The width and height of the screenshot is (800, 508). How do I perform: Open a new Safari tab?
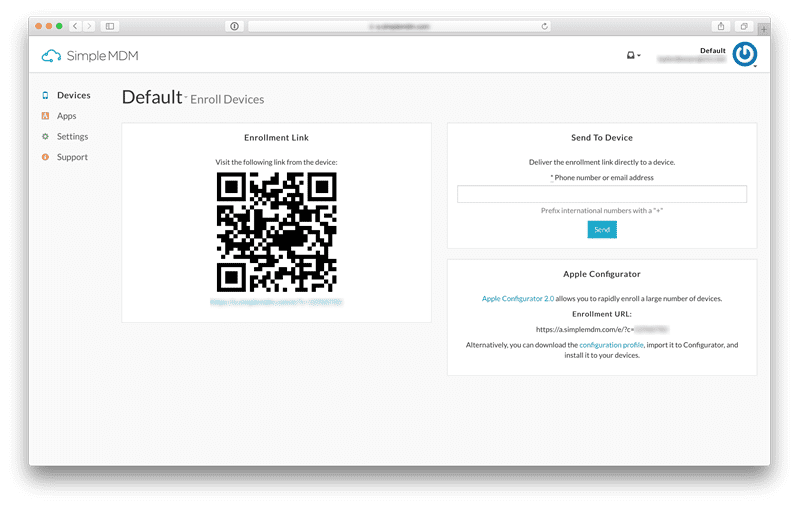point(764,29)
